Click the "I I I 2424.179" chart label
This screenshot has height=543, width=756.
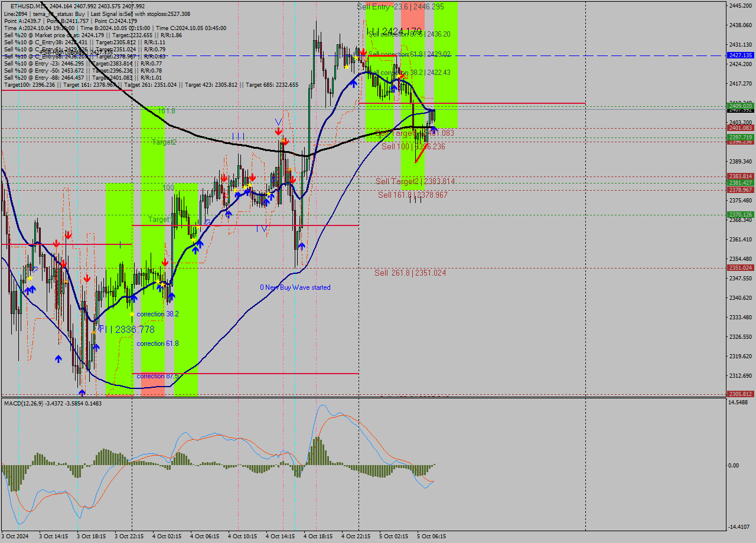tap(394, 31)
